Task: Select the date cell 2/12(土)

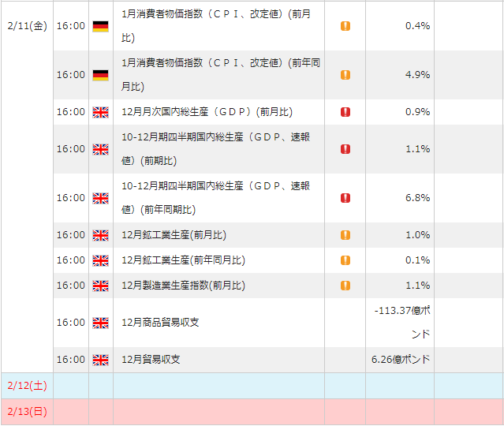Action: (x=28, y=386)
